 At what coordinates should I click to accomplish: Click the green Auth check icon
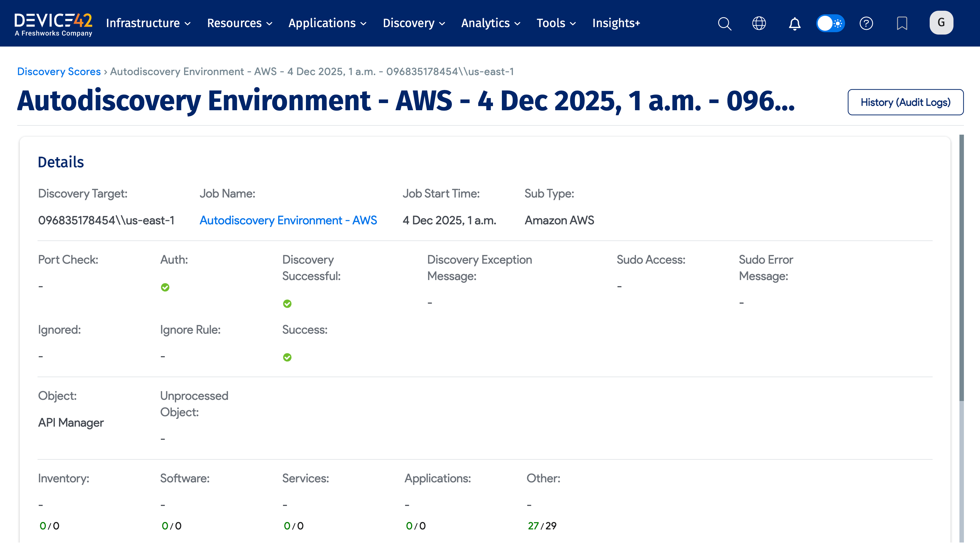[x=165, y=287]
